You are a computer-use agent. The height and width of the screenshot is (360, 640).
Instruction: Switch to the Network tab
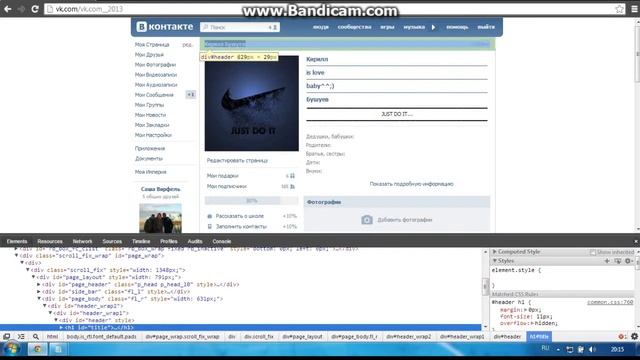pyautogui.click(x=82, y=242)
